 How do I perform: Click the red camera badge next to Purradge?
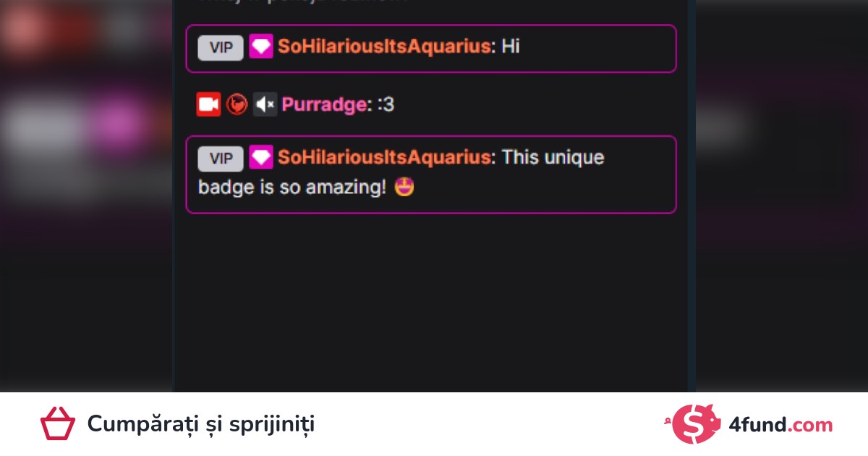[208, 105]
